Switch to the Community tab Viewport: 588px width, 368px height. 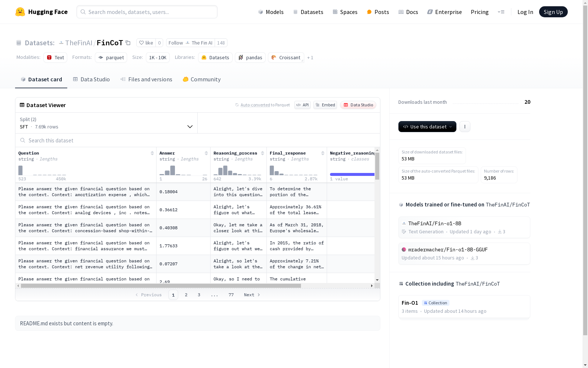[202, 79]
